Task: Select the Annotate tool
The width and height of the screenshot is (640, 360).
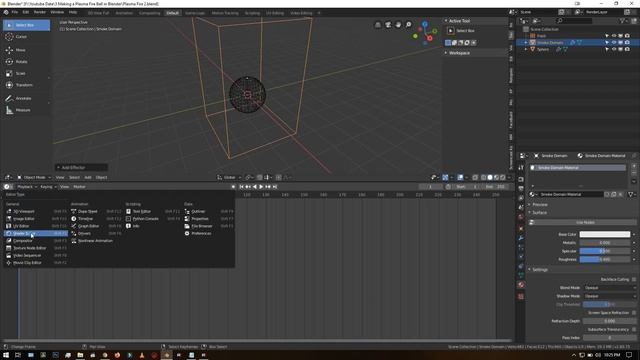Action: (26, 98)
